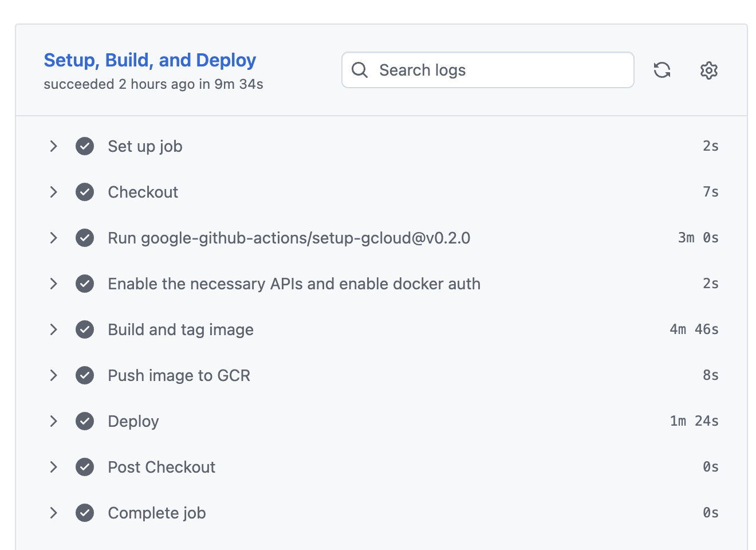Click the success checkmark beside Set up job
The width and height of the screenshot is (756, 550).
pos(85,146)
